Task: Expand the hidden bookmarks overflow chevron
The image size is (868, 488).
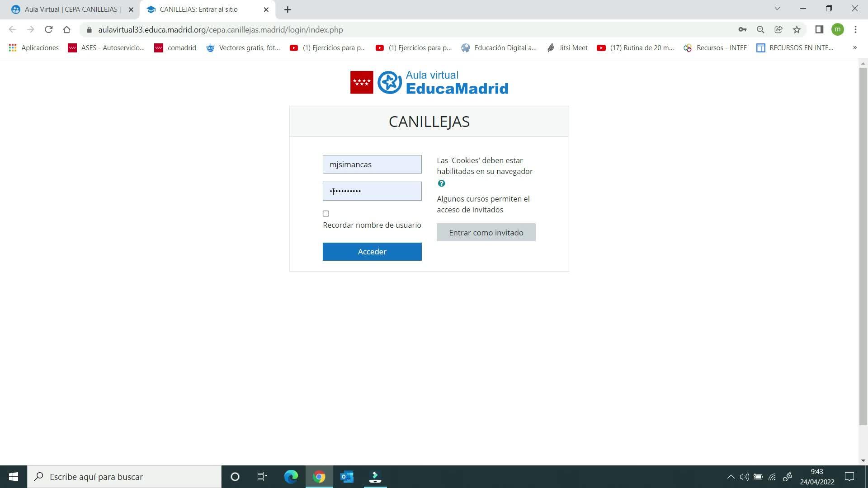Action: 854,47
